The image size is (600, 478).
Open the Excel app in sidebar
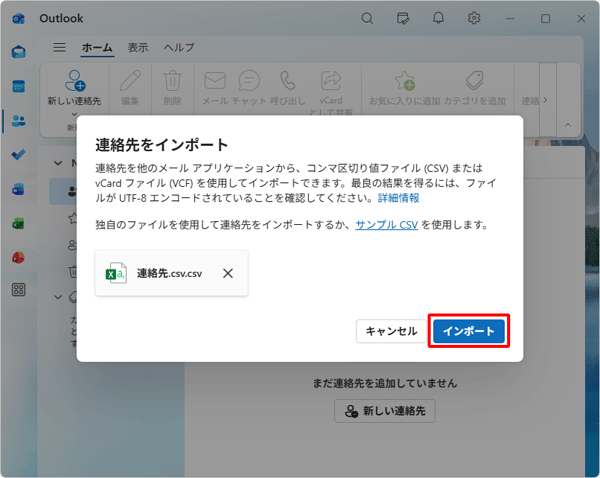pyautogui.click(x=18, y=223)
